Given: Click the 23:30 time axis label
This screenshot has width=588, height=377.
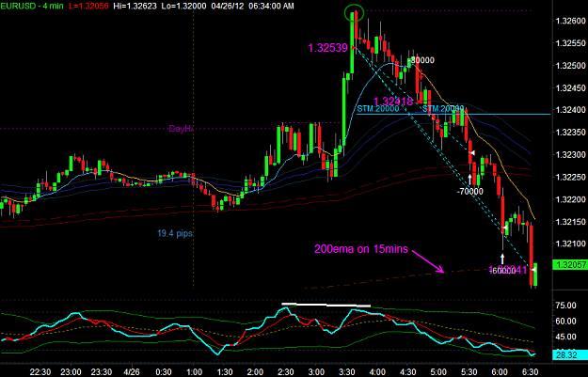Looking at the screenshot, I should pos(102,372).
